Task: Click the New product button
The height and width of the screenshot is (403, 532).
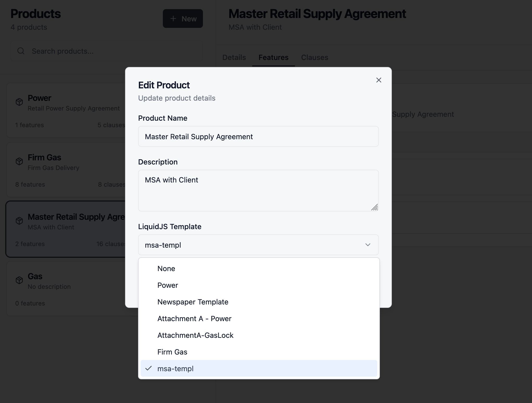Action: (183, 19)
